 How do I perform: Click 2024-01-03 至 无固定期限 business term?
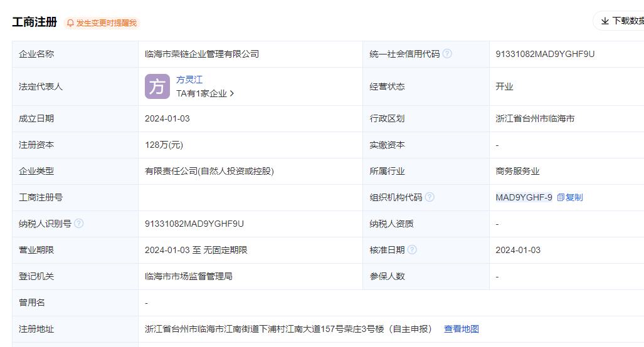(x=196, y=250)
